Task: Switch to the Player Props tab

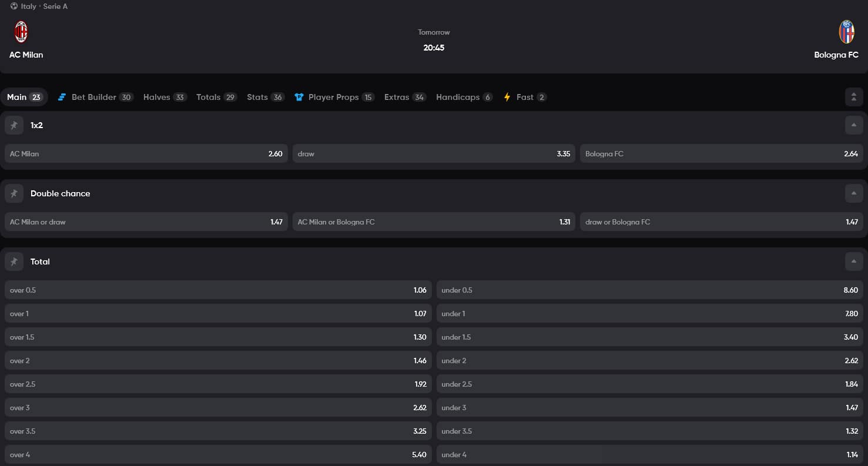Action: (334, 97)
